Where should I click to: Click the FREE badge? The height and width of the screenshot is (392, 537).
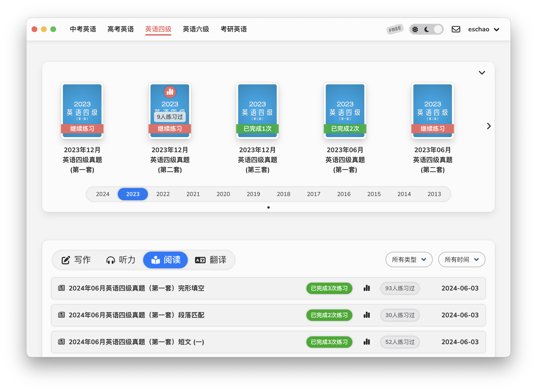(395, 29)
